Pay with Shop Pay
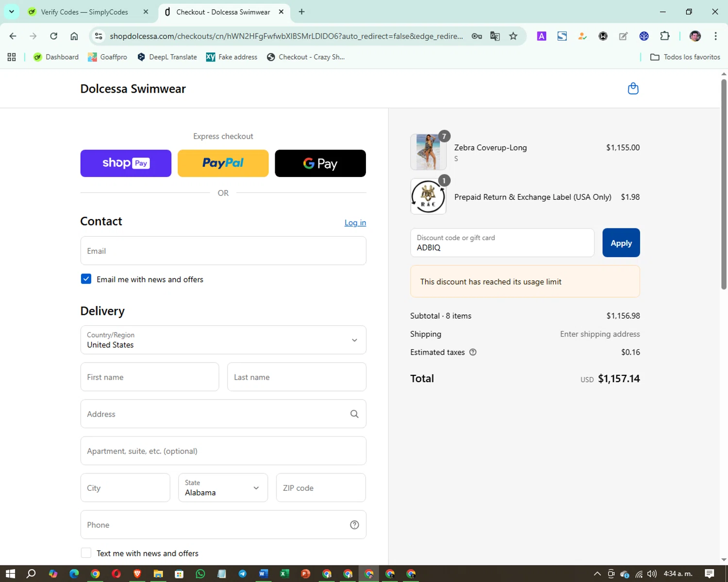The height and width of the screenshot is (582, 728). click(x=126, y=163)
